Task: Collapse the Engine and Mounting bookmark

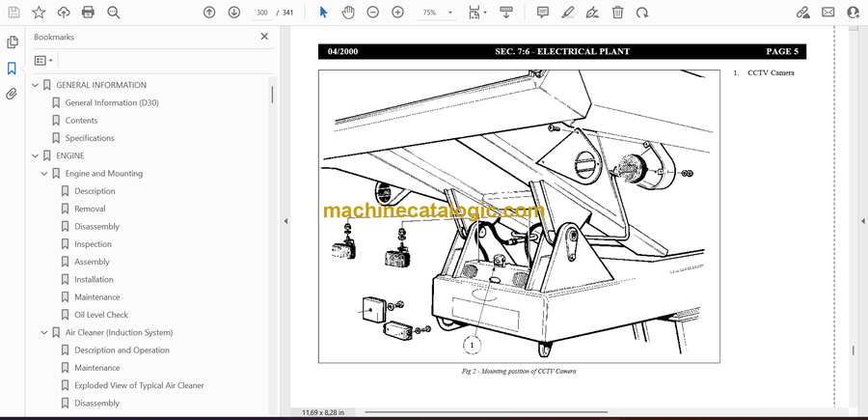Action: coord(44,174)
